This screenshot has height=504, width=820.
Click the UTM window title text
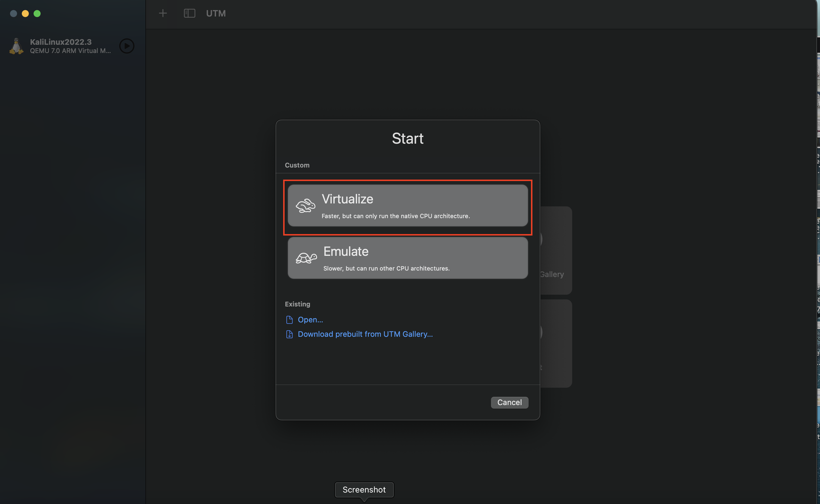click(x=216, y=13)
